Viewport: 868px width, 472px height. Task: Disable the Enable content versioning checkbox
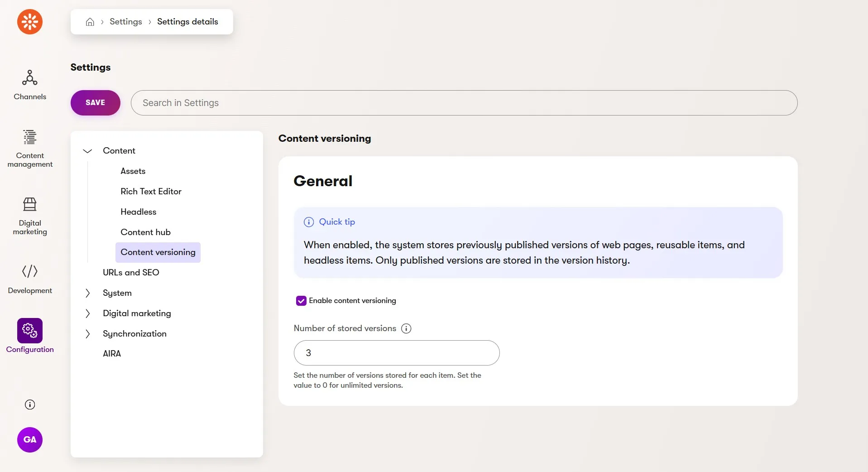[301, 301]
